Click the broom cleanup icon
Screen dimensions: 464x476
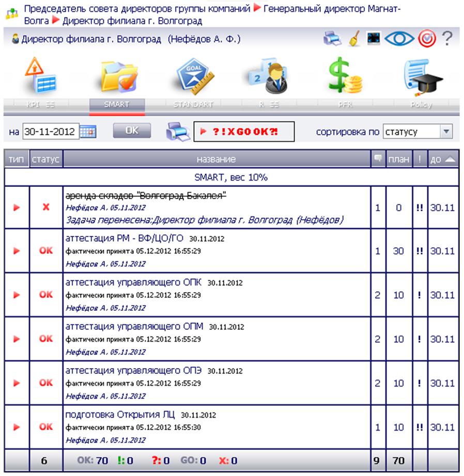click(354, 39)
